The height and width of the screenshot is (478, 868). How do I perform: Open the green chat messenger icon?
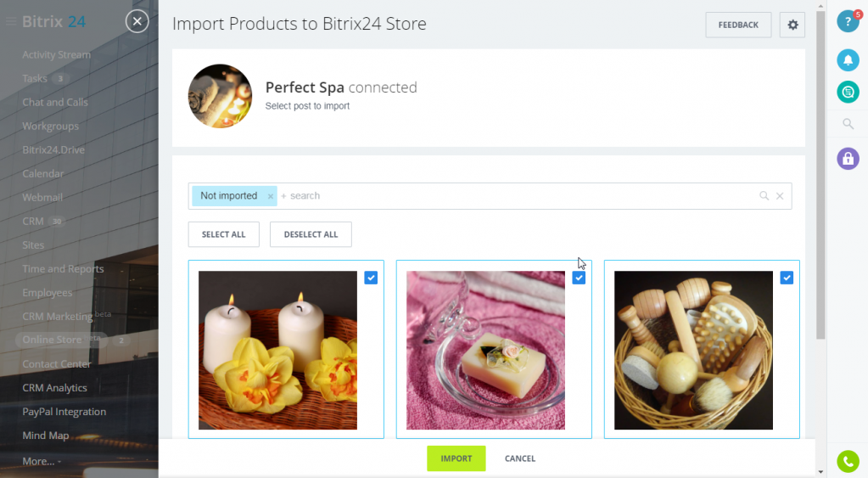[x=848, y=92]
